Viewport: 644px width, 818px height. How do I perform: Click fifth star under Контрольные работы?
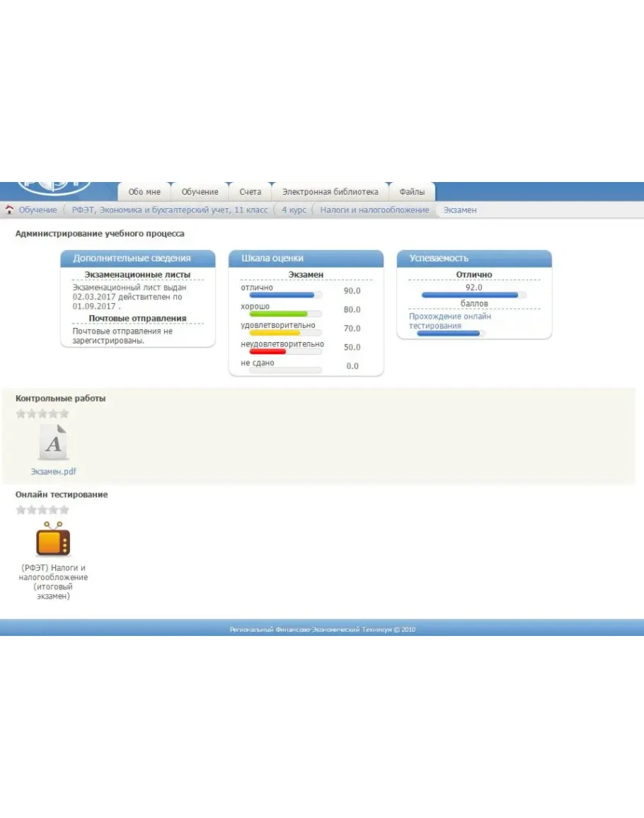tap(64, 414)
